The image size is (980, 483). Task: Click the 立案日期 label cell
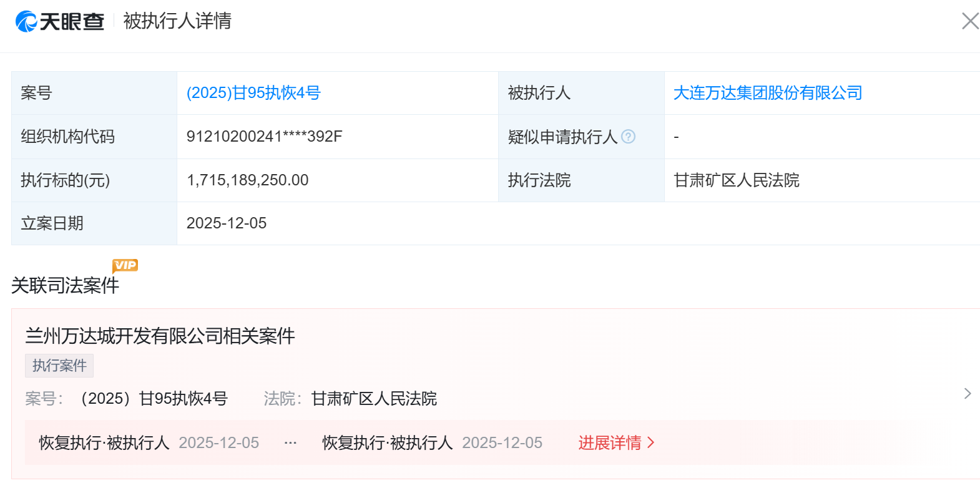[94, 223]
